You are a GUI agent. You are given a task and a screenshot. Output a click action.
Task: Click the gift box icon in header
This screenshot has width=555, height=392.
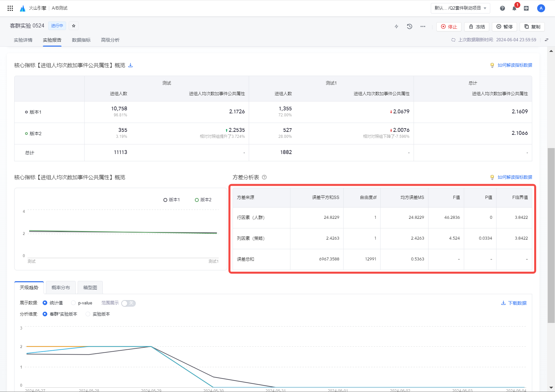526,8
